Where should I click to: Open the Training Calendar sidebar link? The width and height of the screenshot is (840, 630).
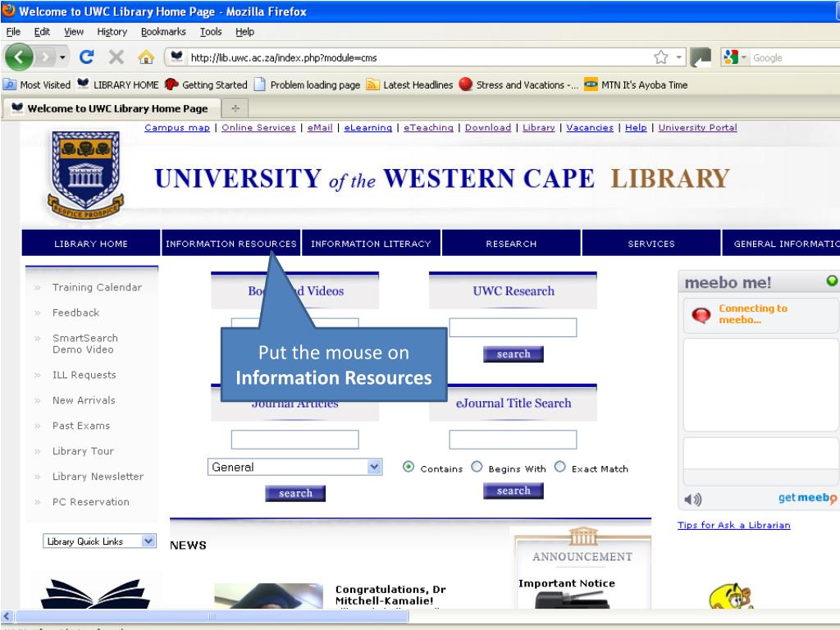(x=97, y=287)
